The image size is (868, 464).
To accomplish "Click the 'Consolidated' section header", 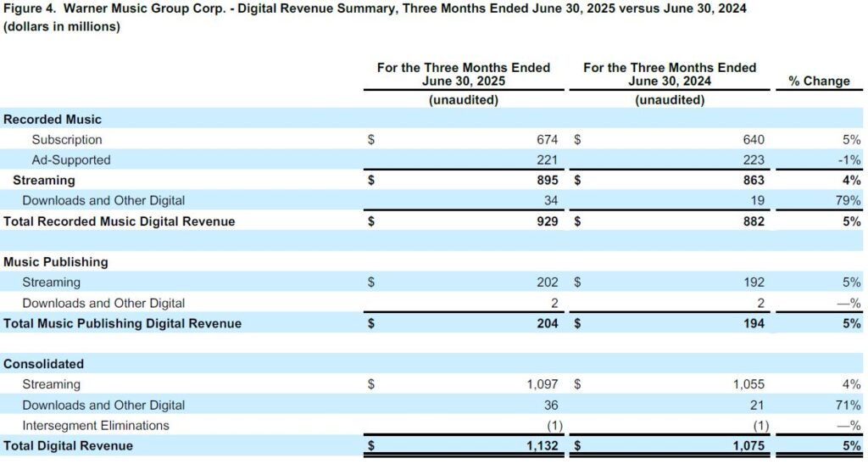I will point(44,364).
